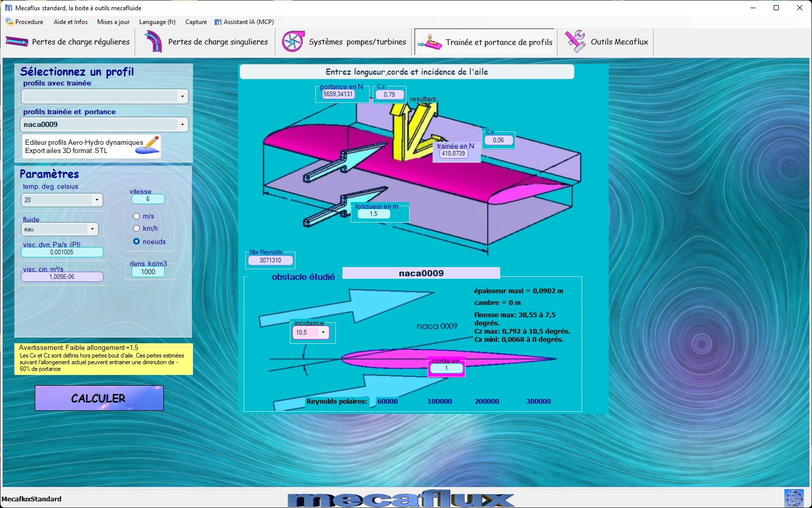
Task: Select the m/s speed unit
Action: pos(137,216)
